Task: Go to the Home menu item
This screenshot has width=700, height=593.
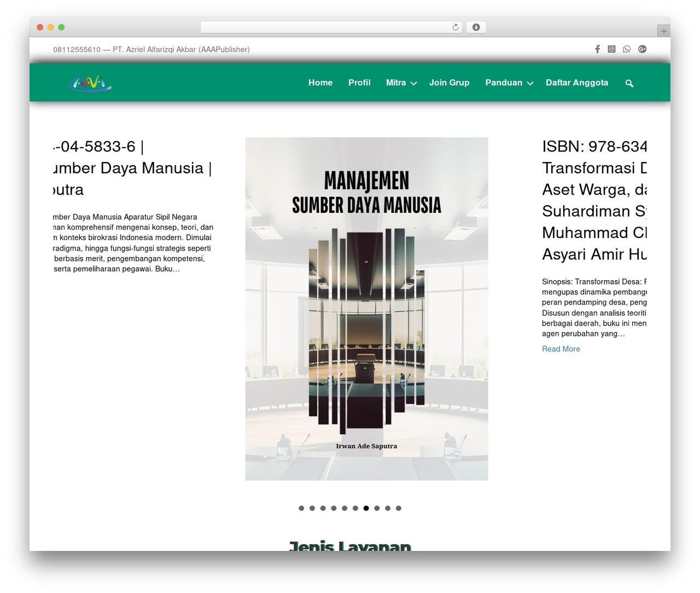Action: 320,83
